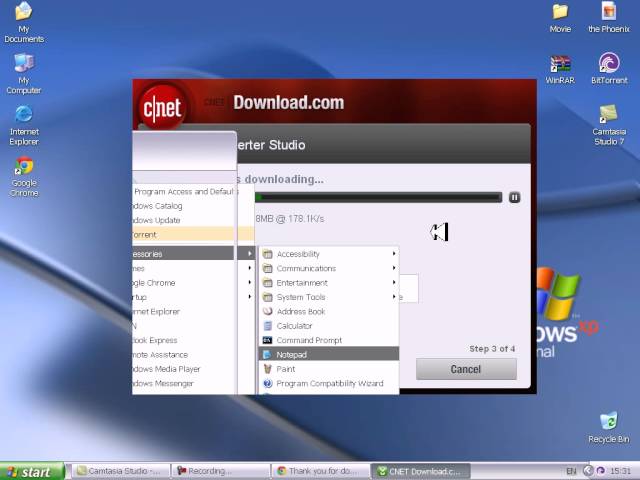Click the Paint item icon

tap(268, 369)
